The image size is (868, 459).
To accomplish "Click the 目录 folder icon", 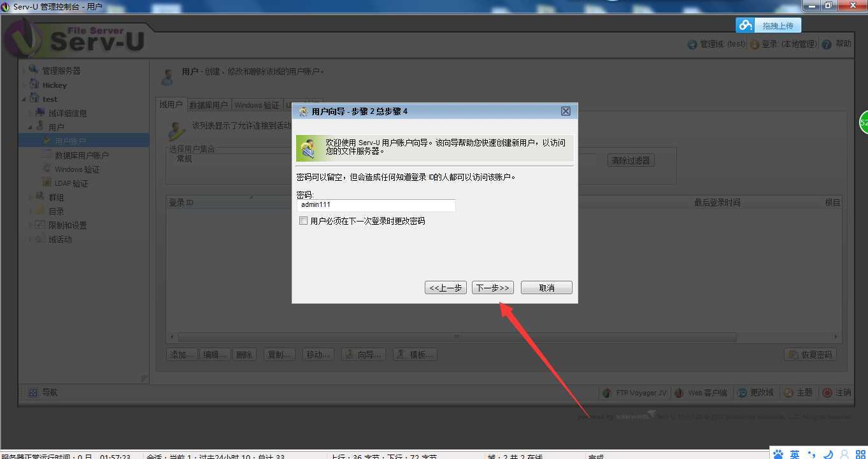I will click(x=41, y=210).
